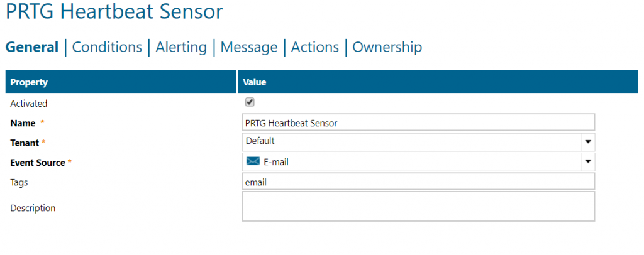Focus the Description text area
Image resolution: width=644 pixels, height=255 pixels.
tap(418, 207)
